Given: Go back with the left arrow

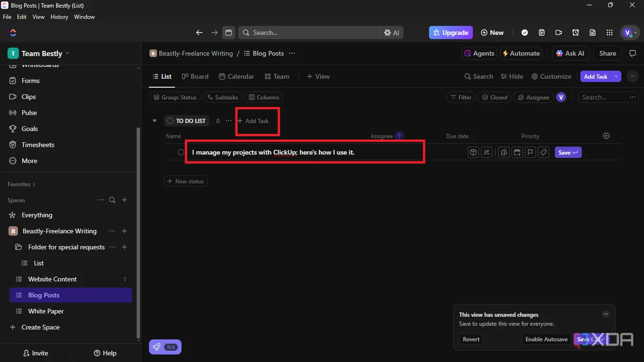Looking at the screenshot, I should pos(199,33).
